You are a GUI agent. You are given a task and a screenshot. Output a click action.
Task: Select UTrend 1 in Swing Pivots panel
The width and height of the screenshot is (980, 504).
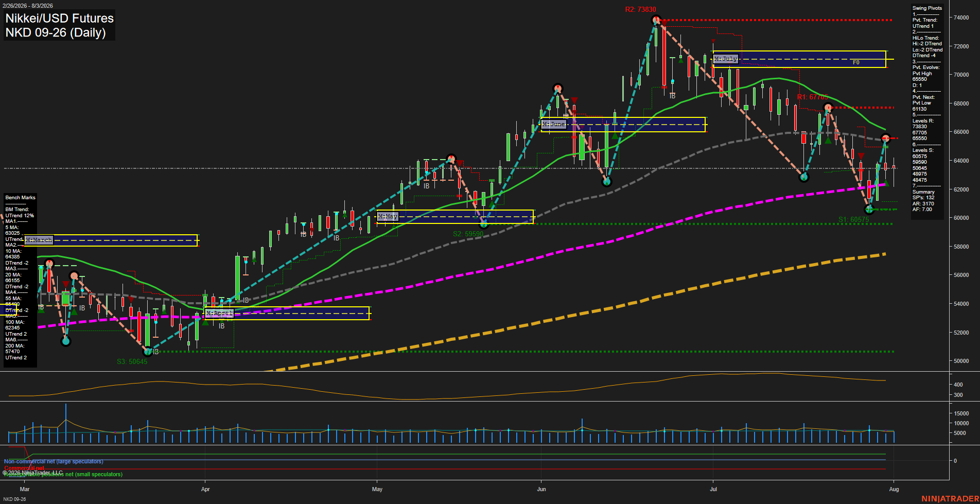point(923,26)
